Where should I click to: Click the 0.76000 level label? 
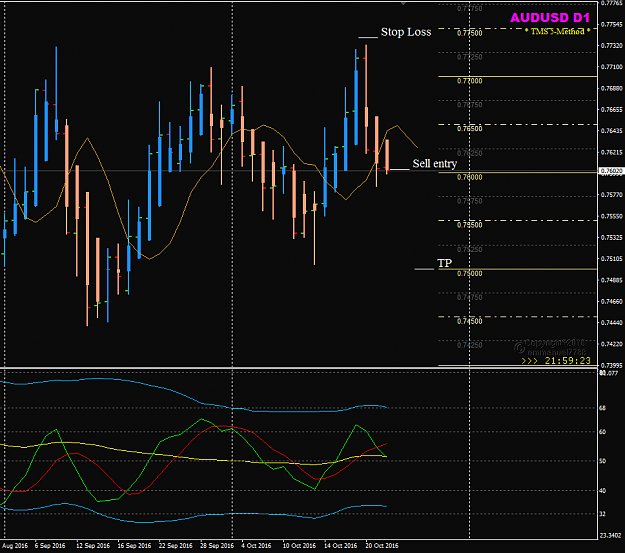(470, 177)
